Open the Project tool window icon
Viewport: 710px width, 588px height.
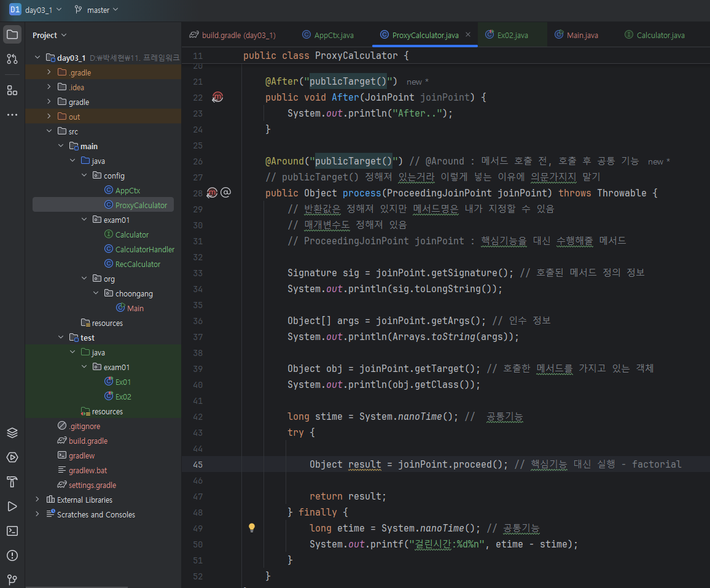12,34
